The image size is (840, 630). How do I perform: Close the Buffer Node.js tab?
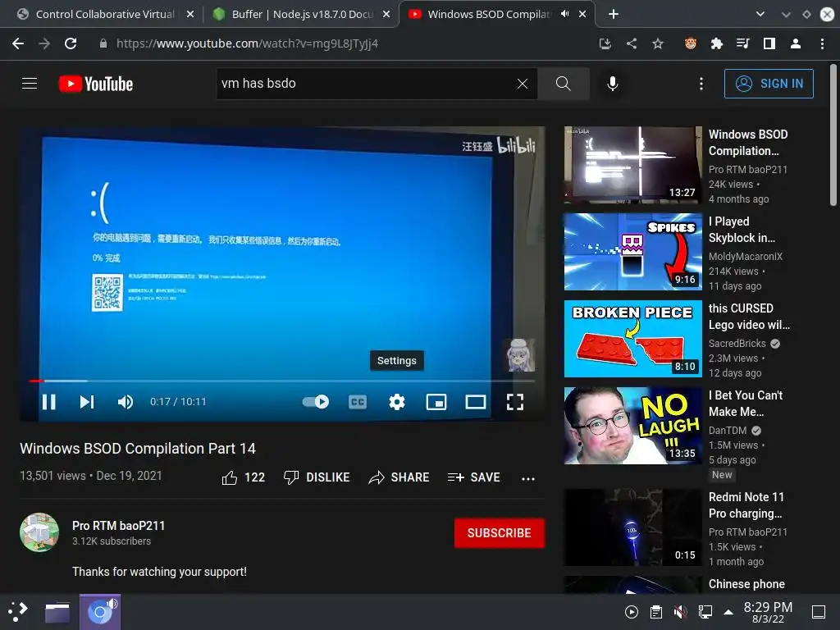click(x=386, y=15)
